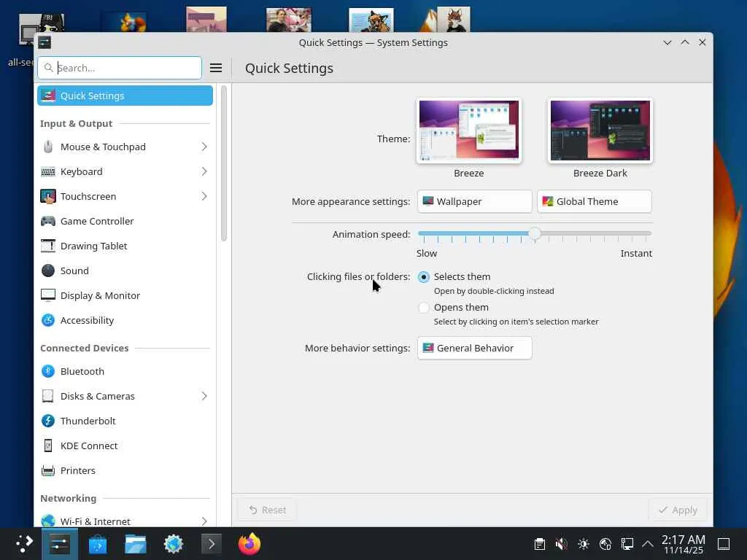Select the 'Selects them' radio option
Image resolution: width=747 pixels, height=560 pixels.
(423, 276)
